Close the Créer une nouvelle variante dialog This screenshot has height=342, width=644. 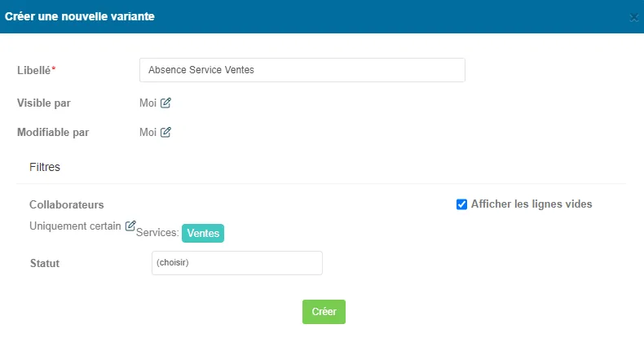pos(634,18)
